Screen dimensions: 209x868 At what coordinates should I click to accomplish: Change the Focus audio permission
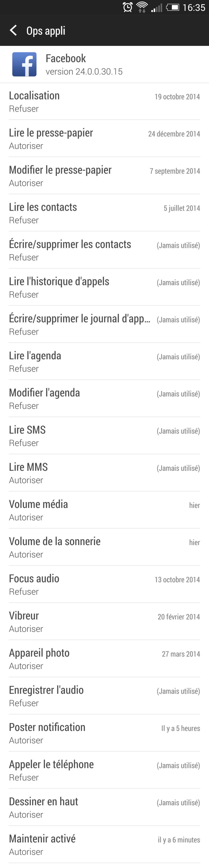point(104,584)
